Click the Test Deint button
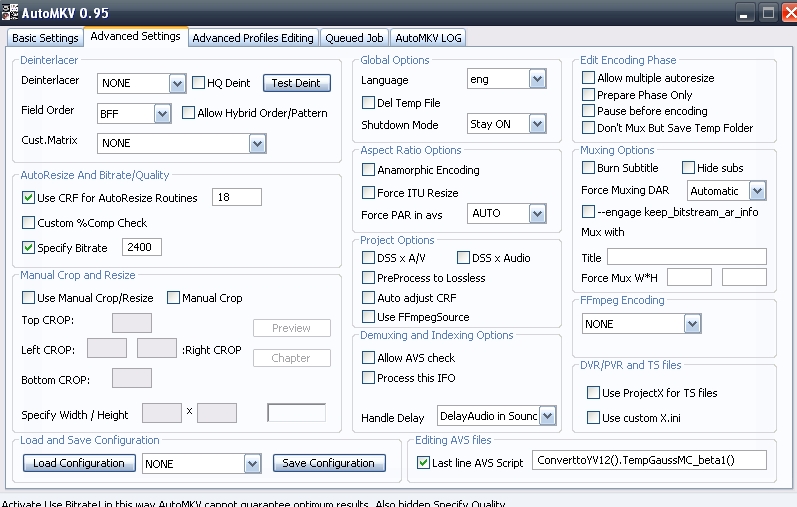 pos(296,83)
